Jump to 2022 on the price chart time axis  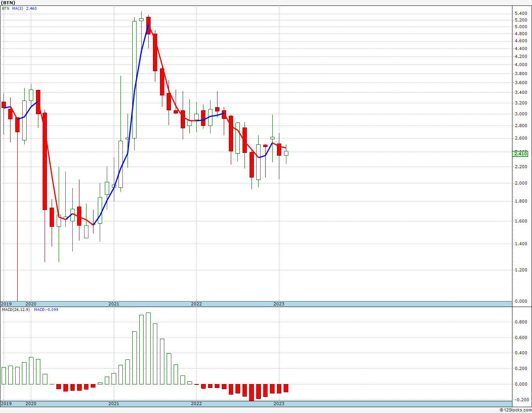pyautogui.click(x=196, y=304)
